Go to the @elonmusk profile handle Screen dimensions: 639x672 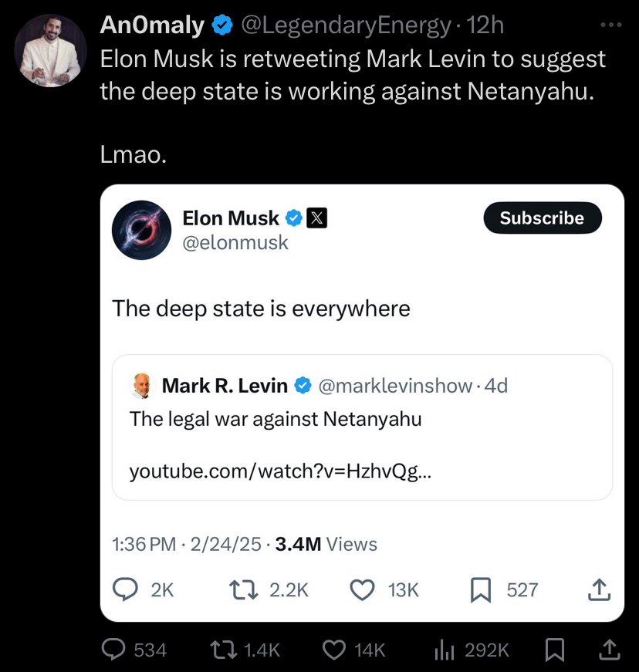(235, 242)
